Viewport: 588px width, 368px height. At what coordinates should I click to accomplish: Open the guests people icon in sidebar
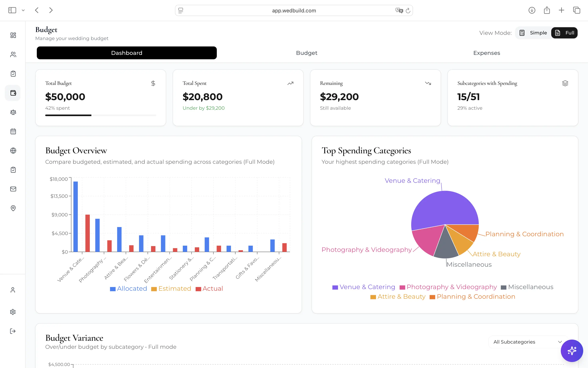13,54
